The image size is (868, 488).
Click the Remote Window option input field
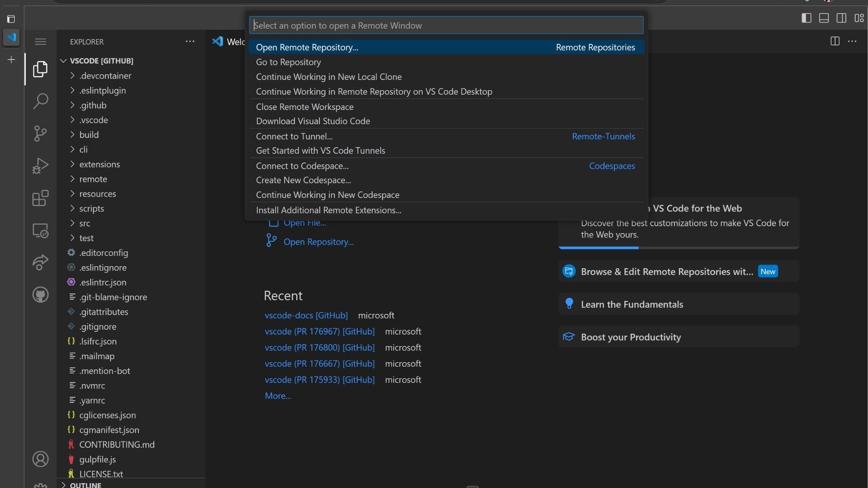pyautogui.click(x=446, y=25)
